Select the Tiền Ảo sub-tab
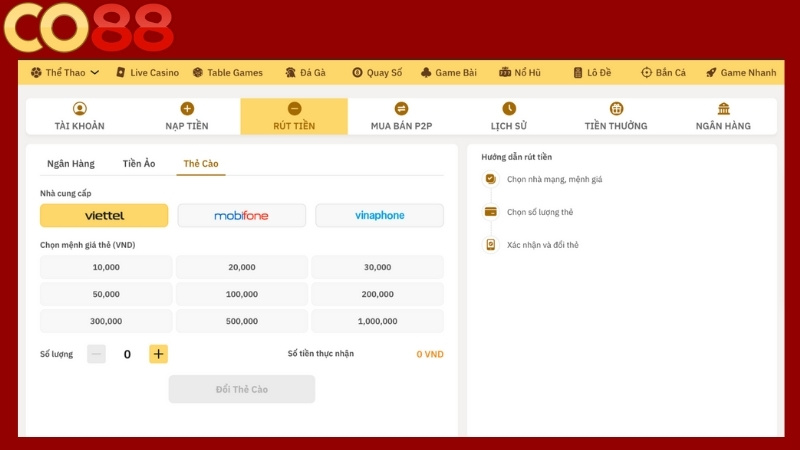The width and height of the screenshot is (800, 450). click(x=139, y=164)
